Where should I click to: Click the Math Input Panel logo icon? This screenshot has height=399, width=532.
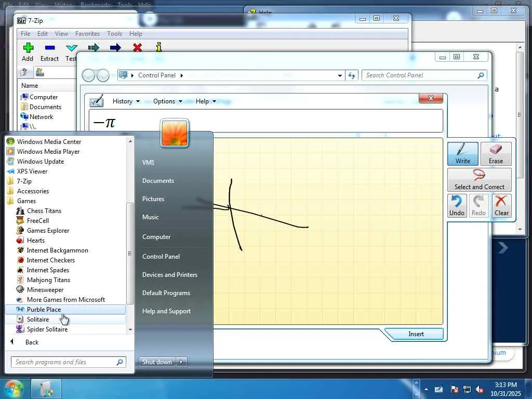pyautogui.click(x=96, y=101)
